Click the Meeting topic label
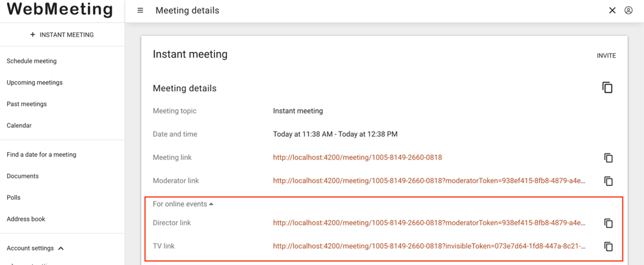The image size is (644, 265). [x=174, y=111]
